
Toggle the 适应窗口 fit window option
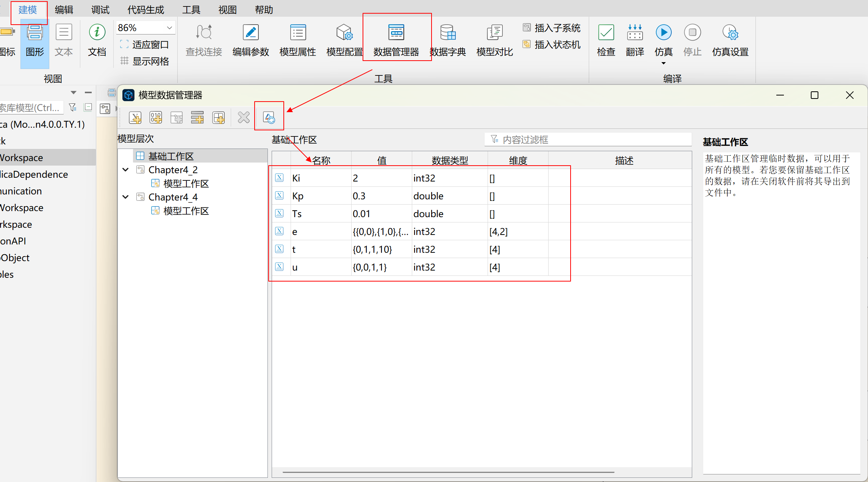(145, 45)
